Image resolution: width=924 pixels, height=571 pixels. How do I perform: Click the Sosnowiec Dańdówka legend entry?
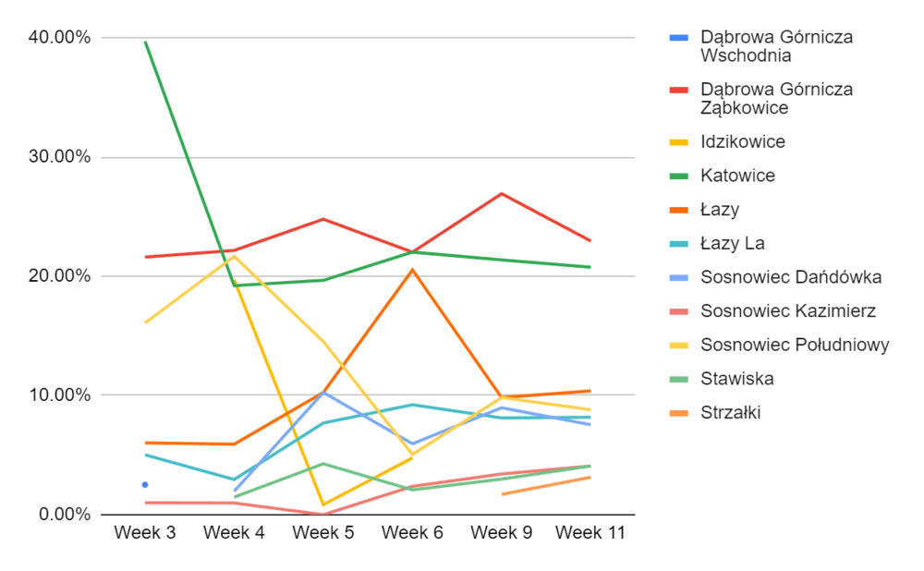[791, 277]
